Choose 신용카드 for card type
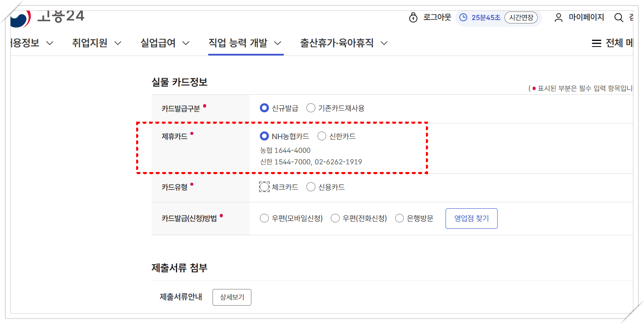This screenshot has width=644, height=324. [x=311, y=187]
